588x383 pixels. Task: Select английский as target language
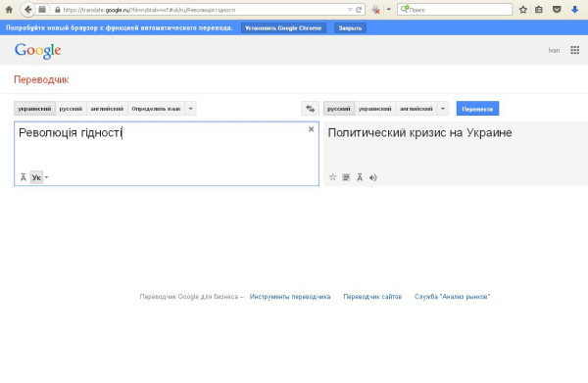[x=416, y=109]
